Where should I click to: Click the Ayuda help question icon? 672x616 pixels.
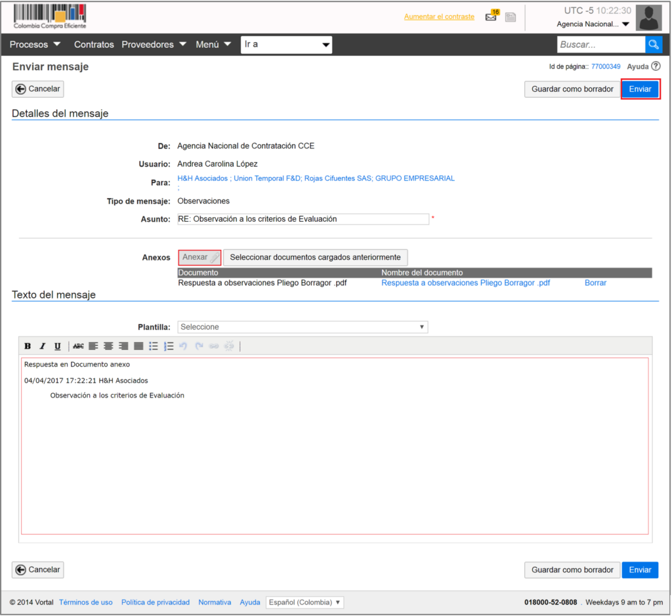[x=656, y=66]
